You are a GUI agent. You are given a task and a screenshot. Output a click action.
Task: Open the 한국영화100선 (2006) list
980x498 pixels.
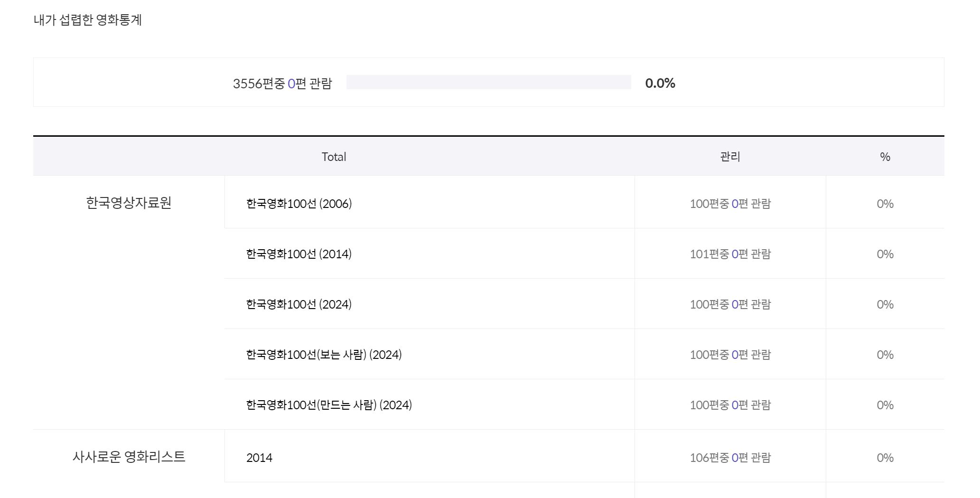pyautogui.click(x=299, y=204)
